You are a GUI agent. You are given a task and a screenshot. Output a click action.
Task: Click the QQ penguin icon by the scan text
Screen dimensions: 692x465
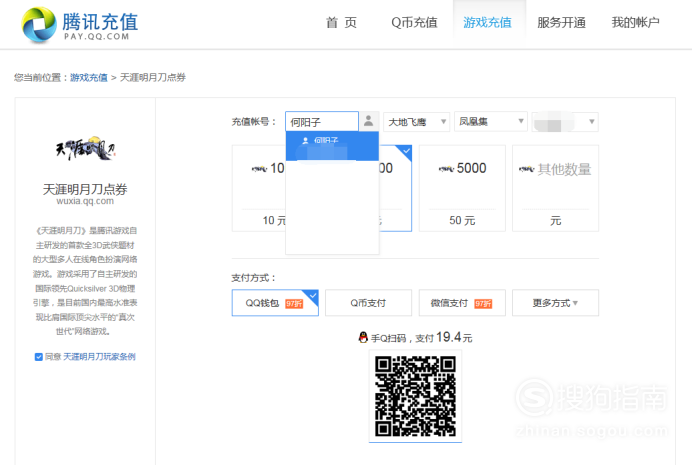[x=363, y=338]
